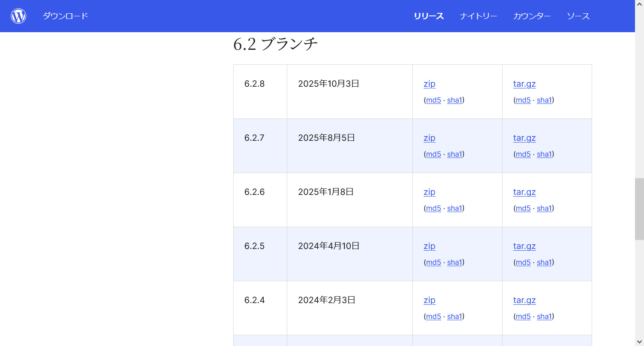Download the 6.2.8 zip file
Screen dimensions: 644x346
429,84
